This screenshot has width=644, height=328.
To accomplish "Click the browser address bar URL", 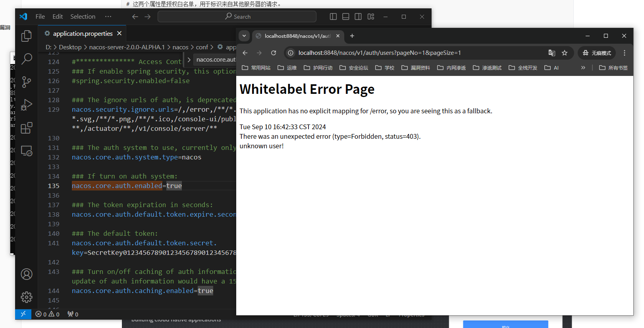I will point(379,53).
